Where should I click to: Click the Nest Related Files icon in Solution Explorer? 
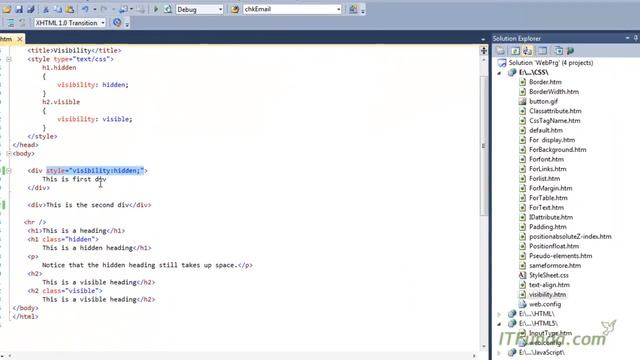click(x=527, y=51)
